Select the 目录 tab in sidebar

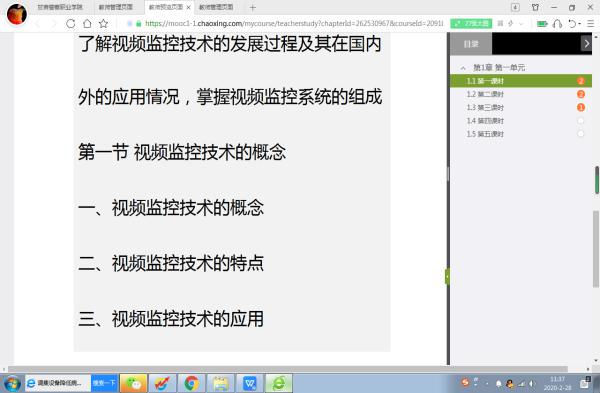tap(471, 44)
